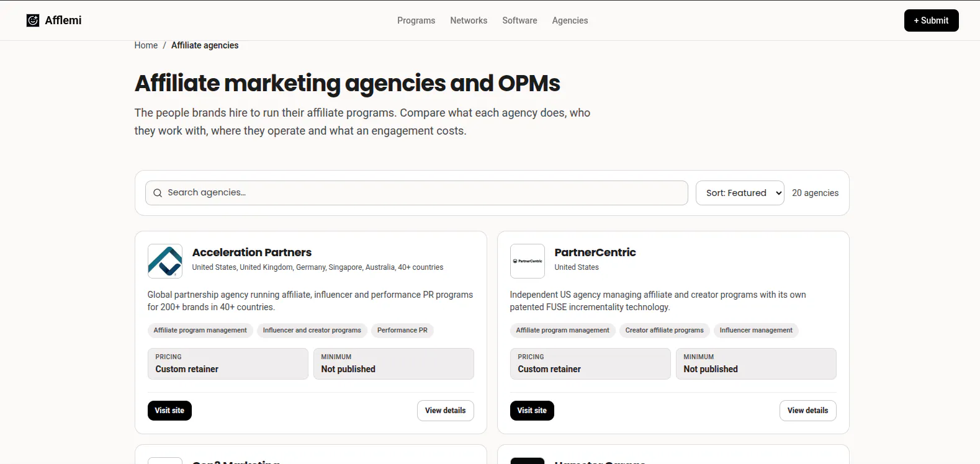
Task: Click the Influencer management tag
Action: click(x=756, y=331)
